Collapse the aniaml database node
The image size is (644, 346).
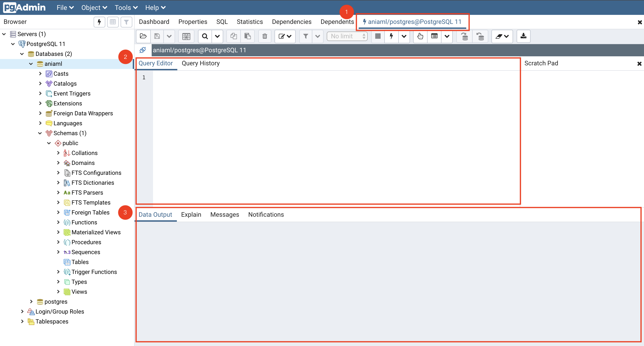click(31, 64)
